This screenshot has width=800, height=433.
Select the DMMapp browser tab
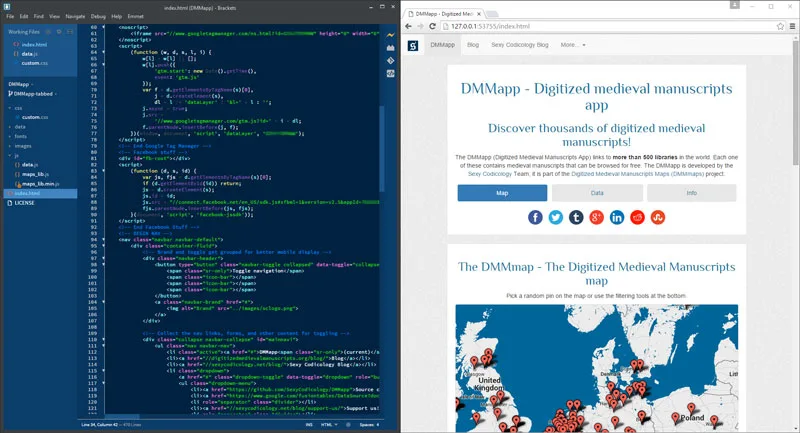[443, 14]
